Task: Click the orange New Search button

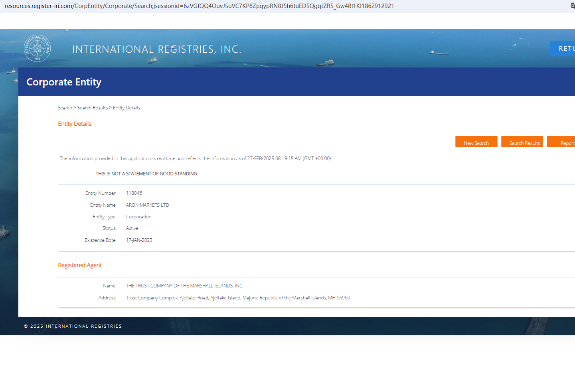Action: [x=476, y=142]
